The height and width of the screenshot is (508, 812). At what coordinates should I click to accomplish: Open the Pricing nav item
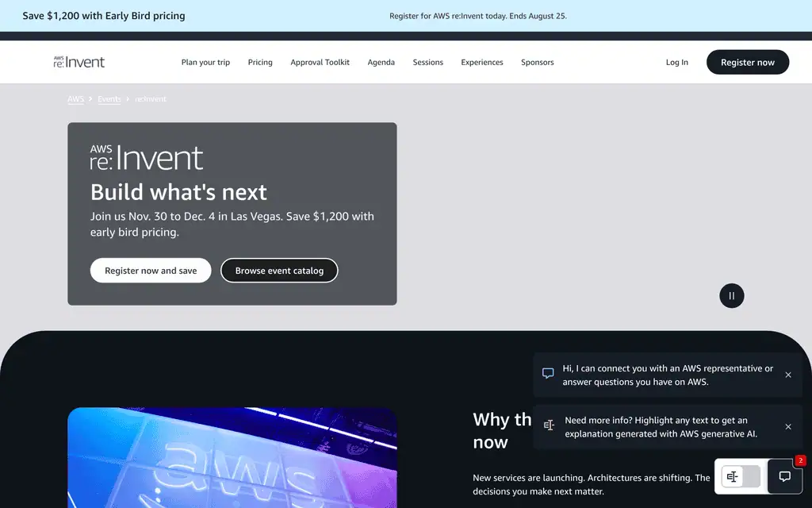(x=260, y=62)
